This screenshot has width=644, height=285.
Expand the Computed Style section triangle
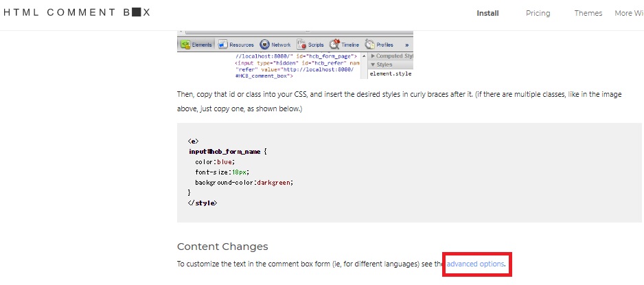coord(372,56)
